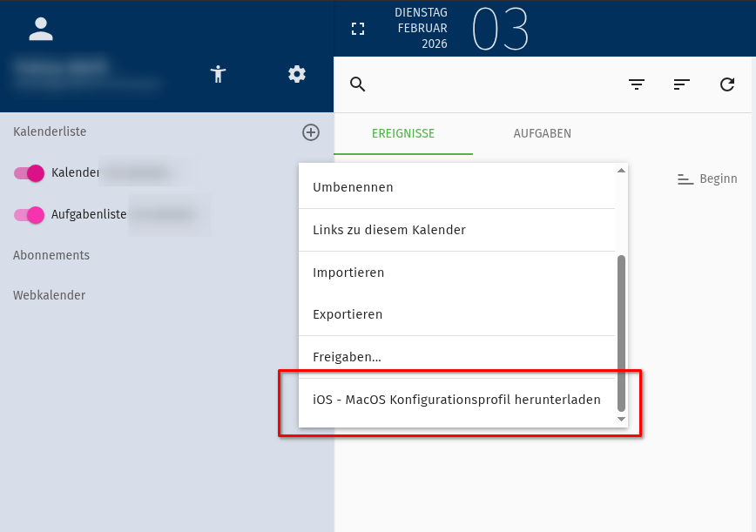
Task: Switch to the Aufgaben tab
Action: [542, 133]
